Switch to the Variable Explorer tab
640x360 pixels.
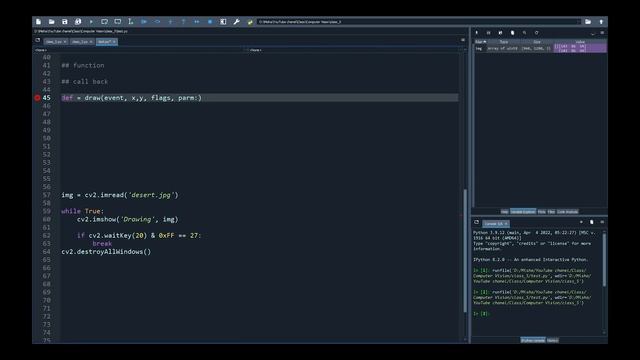tap(523, 212)
